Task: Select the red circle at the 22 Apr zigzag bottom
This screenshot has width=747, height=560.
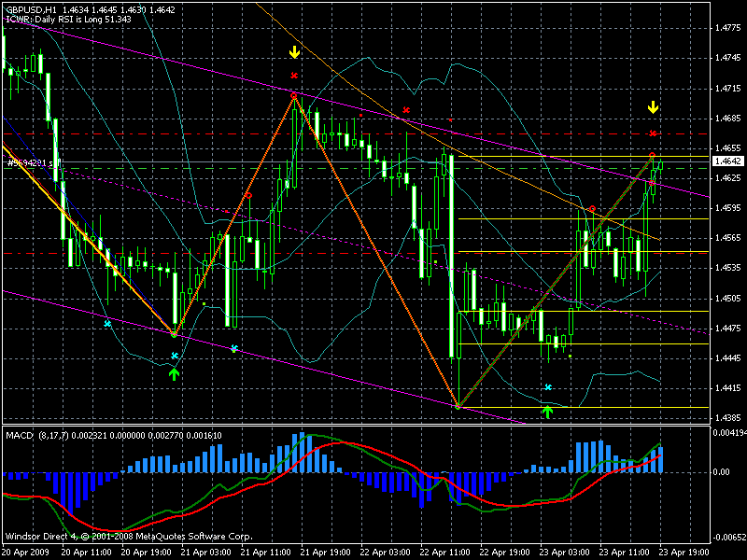Action: pos(458,406)
